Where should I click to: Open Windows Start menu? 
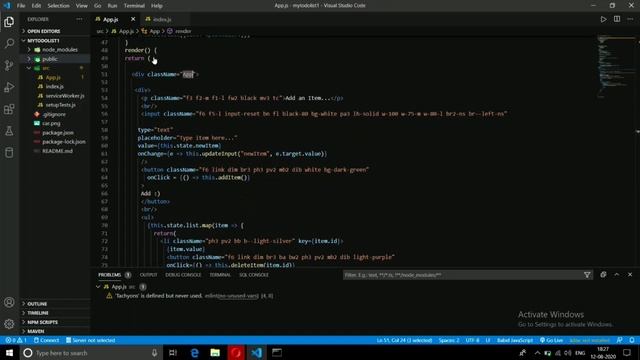(x=9, y=353)
